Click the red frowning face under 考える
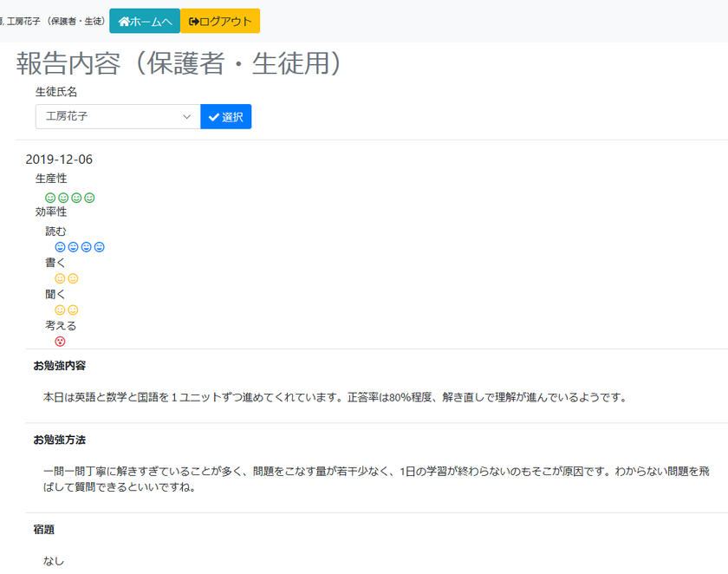728x574 pixels. [61, 341]
